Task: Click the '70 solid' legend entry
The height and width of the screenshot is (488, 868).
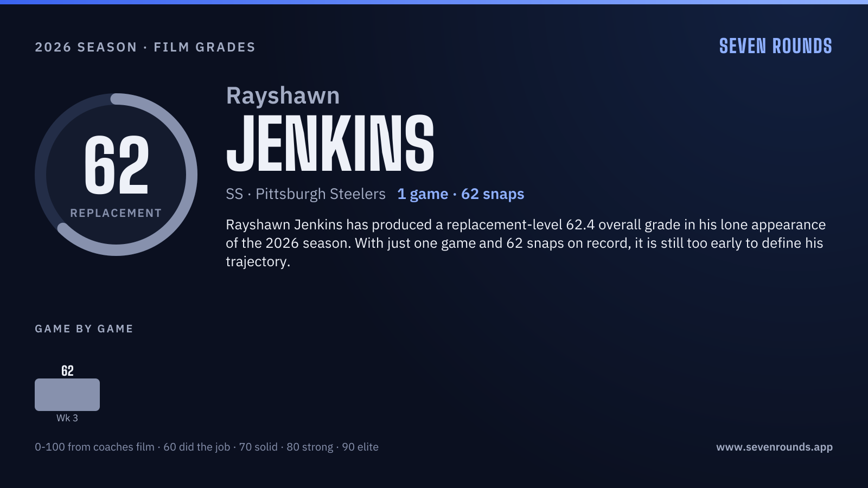Action: pyautogui.click(x=258, y=447)
